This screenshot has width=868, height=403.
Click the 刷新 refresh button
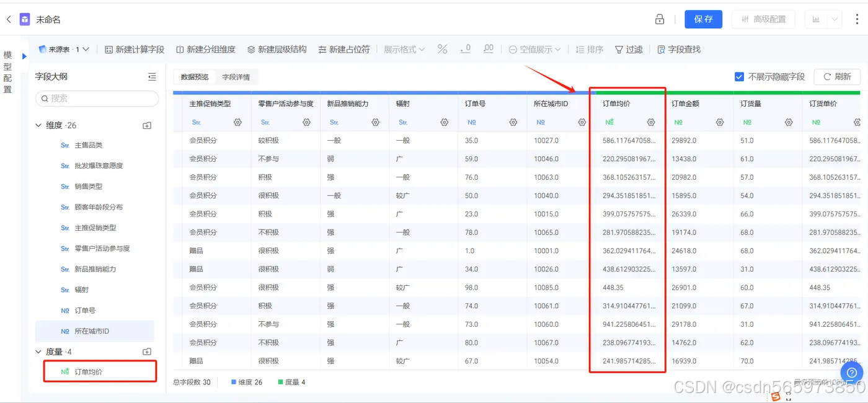coord(836,77)
